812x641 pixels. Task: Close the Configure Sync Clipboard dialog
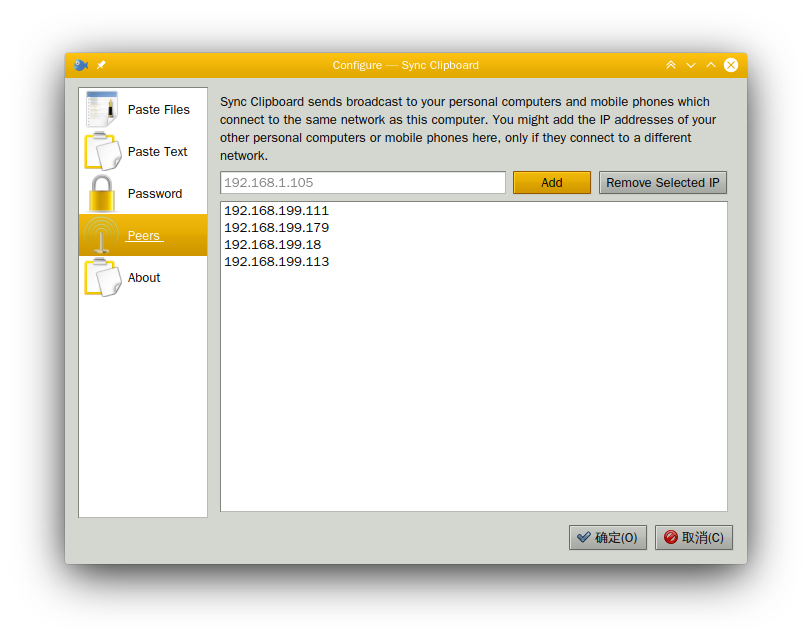coord(731,65)
